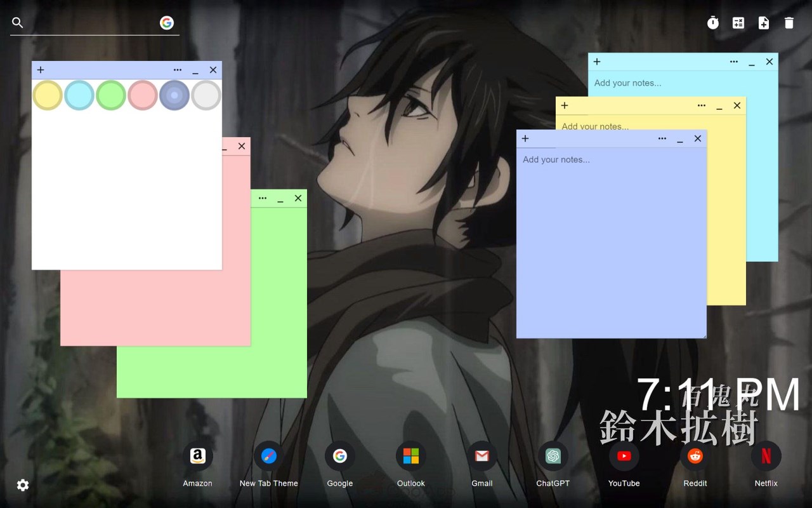Open the Amazon shortcut
812x508 pixels.
tap(198, 456)
